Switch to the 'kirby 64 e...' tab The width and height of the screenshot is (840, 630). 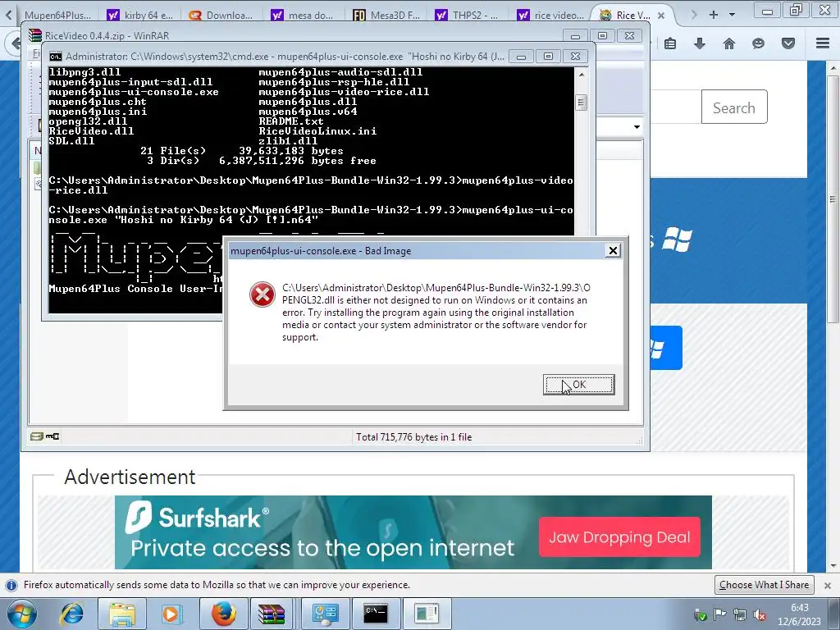point(139,15)
